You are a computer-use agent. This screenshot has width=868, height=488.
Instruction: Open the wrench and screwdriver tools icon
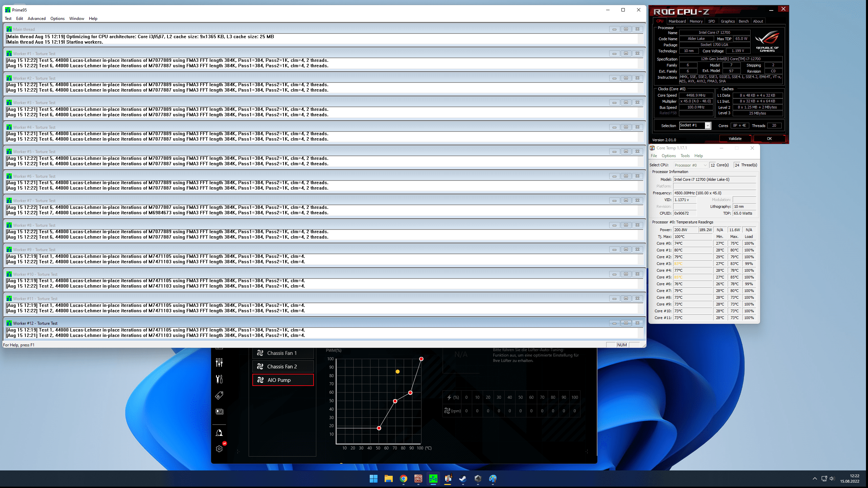(x=219, y=379)
